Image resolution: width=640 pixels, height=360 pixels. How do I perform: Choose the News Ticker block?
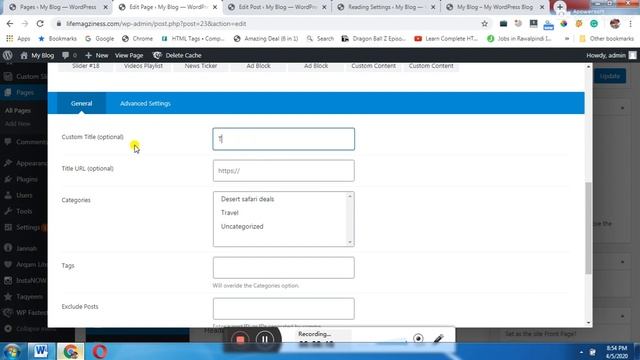pos(201,67)
